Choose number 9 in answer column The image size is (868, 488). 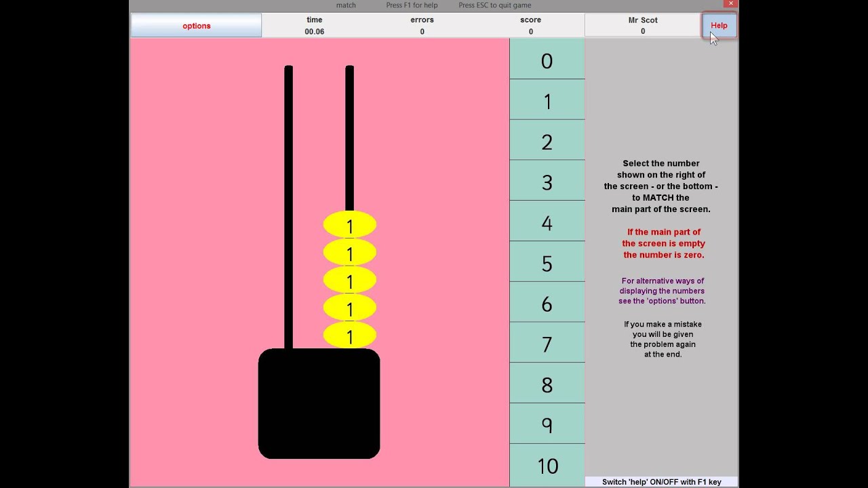click(x=547, y=424)
